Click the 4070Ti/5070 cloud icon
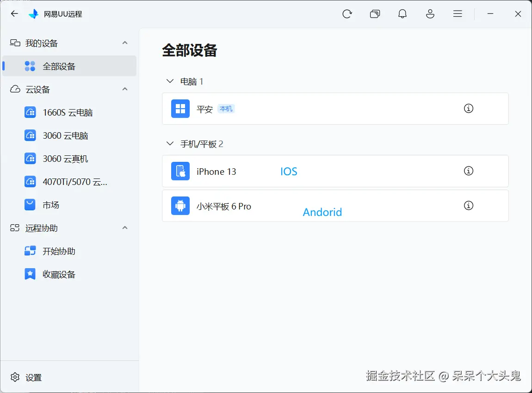The height and width of the screenshot is (393, 532). click(x=30, y=181)
